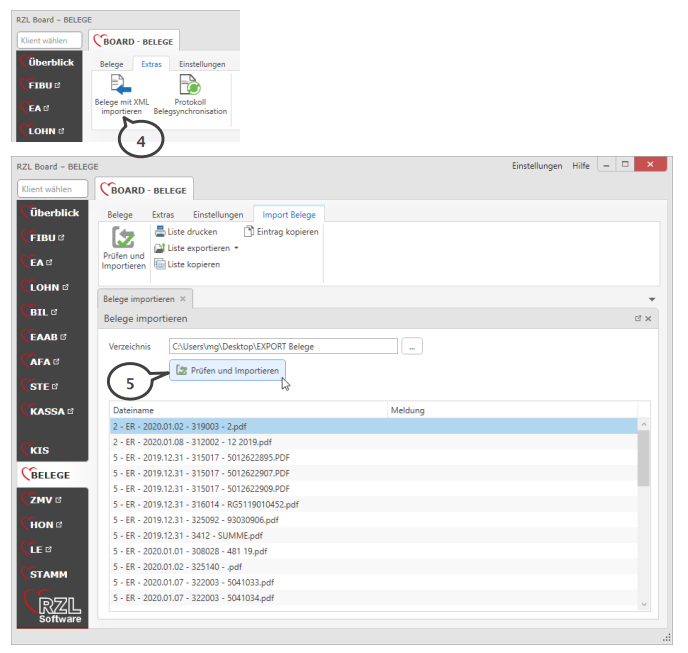The width and height of the screenshot is (688, 653).
Task: Close the Belege importieren document tab
Action: (x=183, y=299)
